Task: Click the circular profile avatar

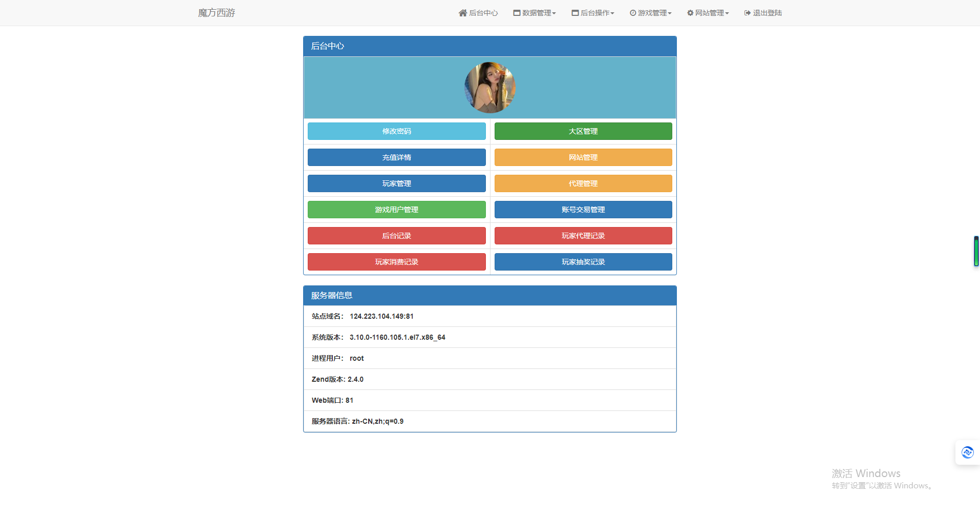Action: pos(490,88)
